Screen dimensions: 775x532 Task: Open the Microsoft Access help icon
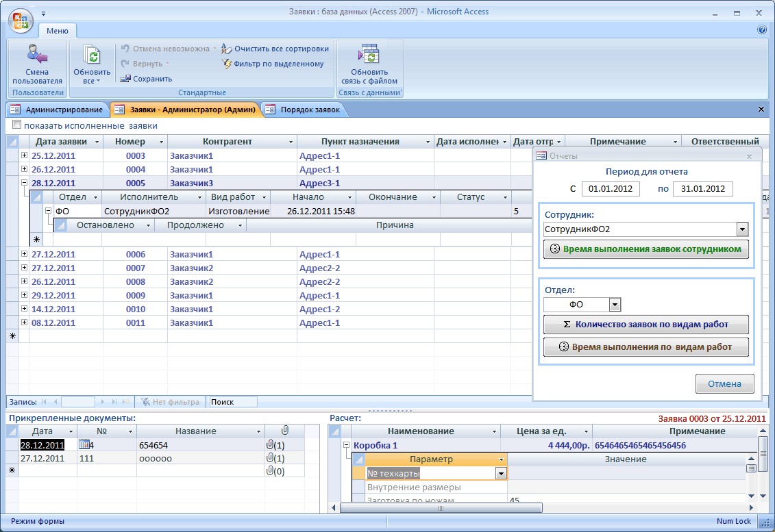click(761, 30)
